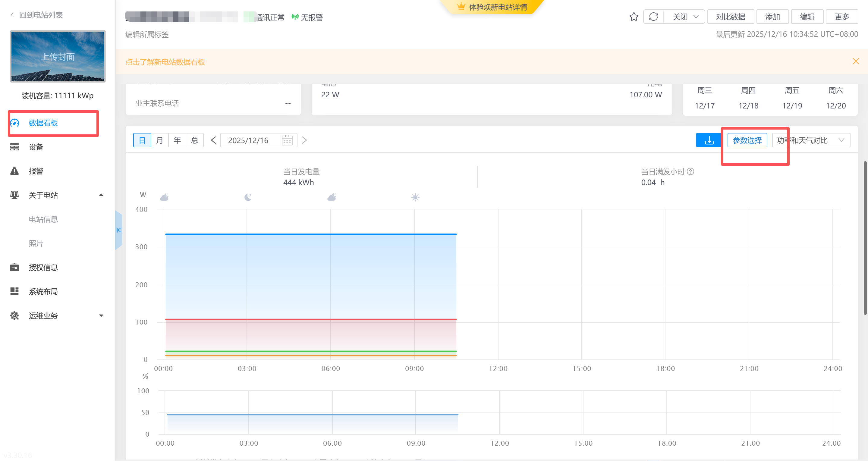Screen dimensions: 868x461
Task: Switch chart range to month (月)
Action: [x=160, y=140]
